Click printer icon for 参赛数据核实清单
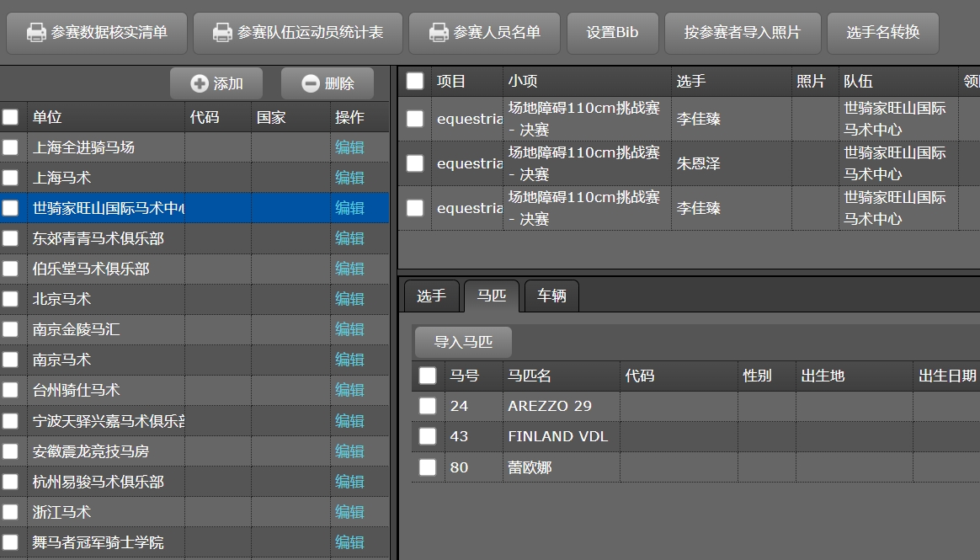Viewport: 980px width, 560px height. point(36,33)
